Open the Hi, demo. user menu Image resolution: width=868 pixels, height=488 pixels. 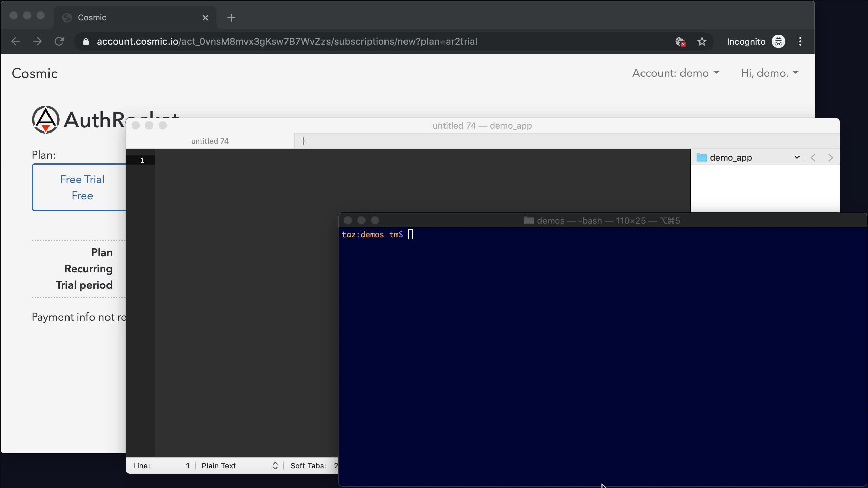coord(770,73)
